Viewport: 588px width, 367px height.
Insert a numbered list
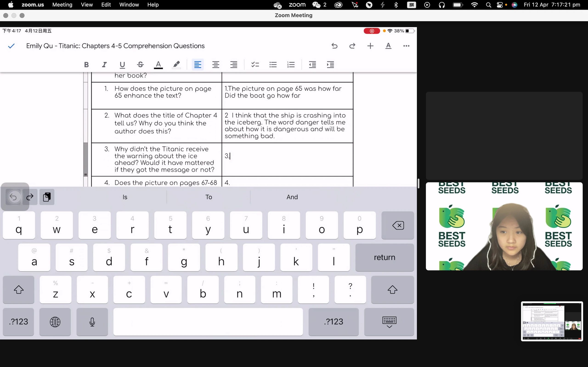(x=291, y=64)
